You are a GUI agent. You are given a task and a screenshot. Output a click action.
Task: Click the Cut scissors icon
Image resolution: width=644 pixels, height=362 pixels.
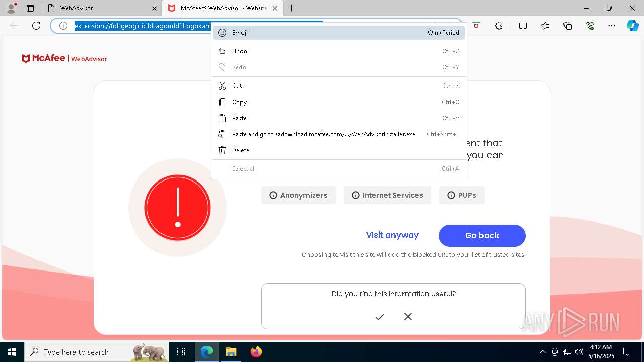click(222, 86)
